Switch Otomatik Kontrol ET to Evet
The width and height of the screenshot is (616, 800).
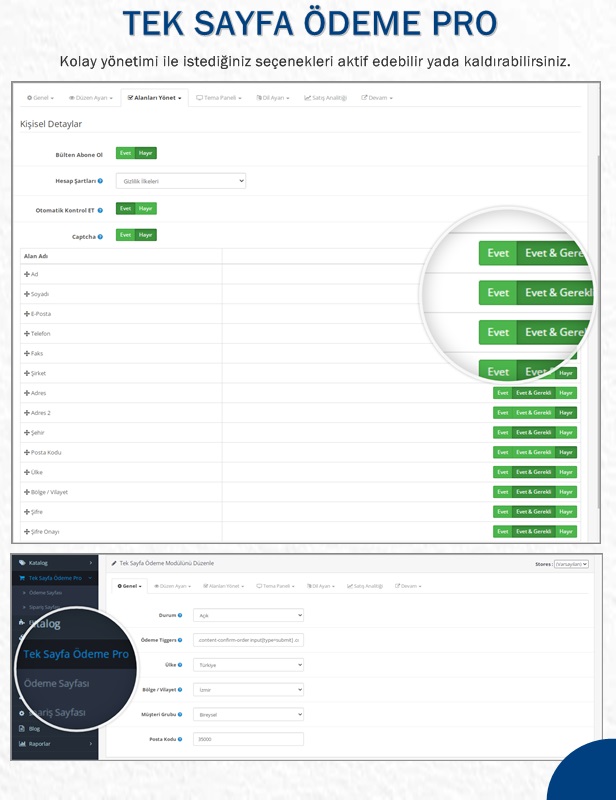click(126, 209)
